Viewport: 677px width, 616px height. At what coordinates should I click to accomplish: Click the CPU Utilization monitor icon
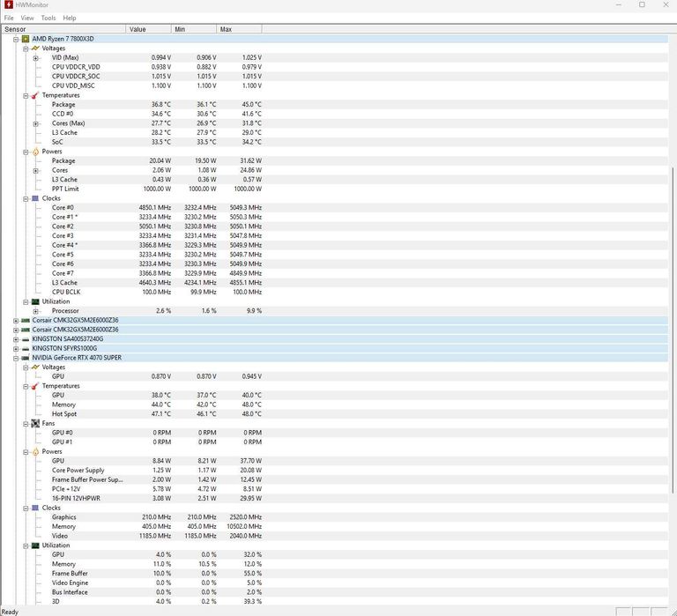35,301
